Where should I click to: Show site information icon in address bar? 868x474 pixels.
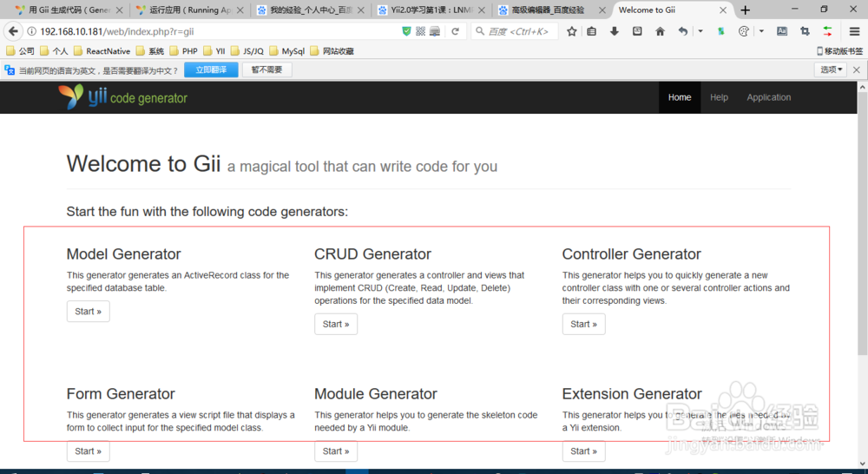[x=31, y=31]
